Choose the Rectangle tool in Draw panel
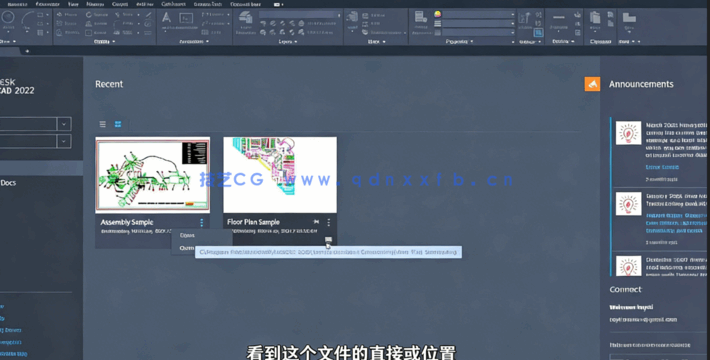The height and width of the screenshot is (360, 710). point(40,14)
